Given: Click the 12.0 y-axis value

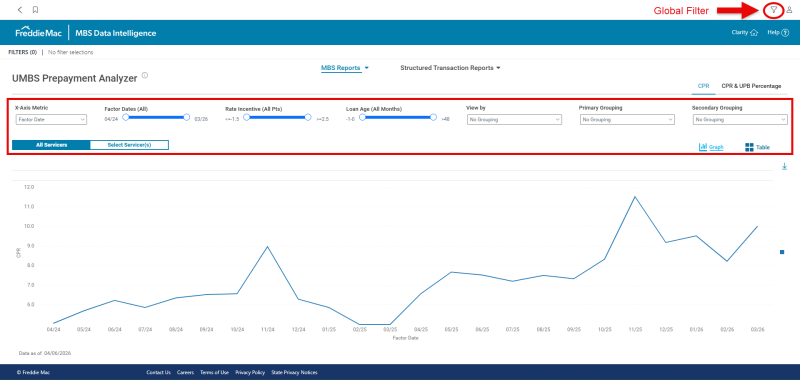Looking at the screenshot, I should click(29, 187).
